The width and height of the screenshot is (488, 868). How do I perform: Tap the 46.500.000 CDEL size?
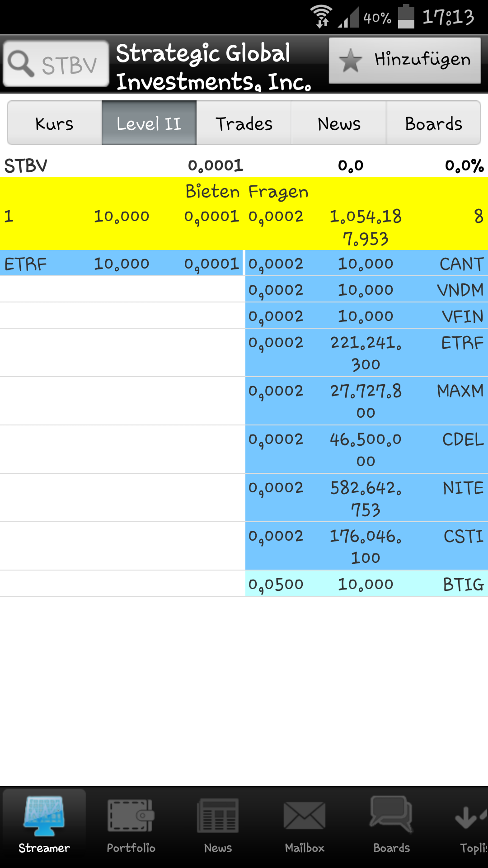(x=366, y=450)
